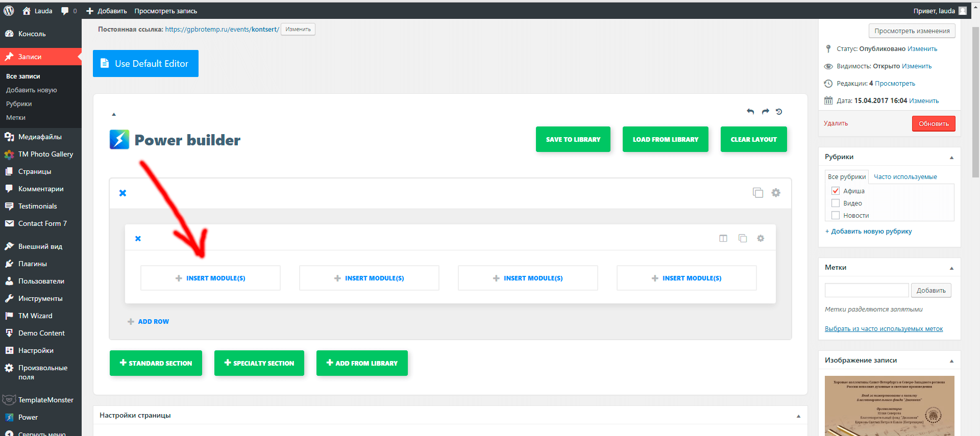The image size is (980, 436).
Task: Open the Произвольные поля menu
Action: tap(41, 372)
